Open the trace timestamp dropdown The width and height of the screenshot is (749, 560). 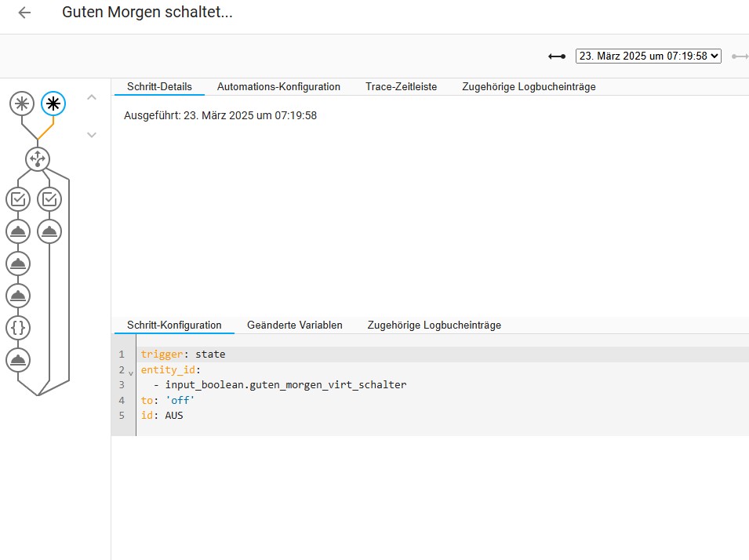(x=648, y=56)
